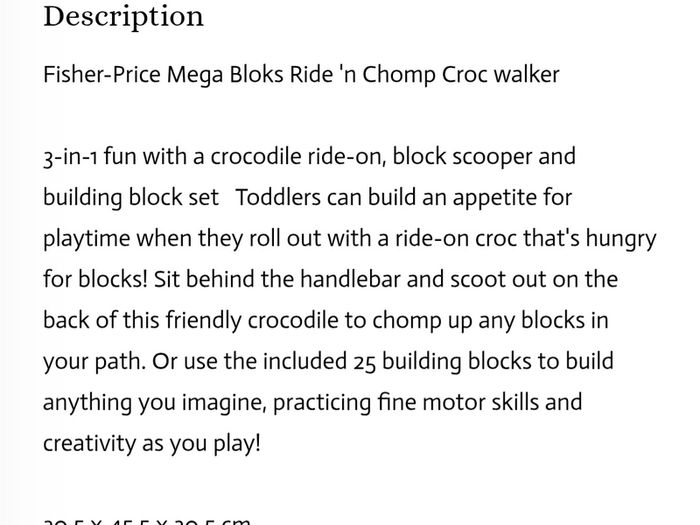Viewport: 700px width, 525px height.
Task: Click the word 'playtime' starting the third line
Action: (87, 239)
